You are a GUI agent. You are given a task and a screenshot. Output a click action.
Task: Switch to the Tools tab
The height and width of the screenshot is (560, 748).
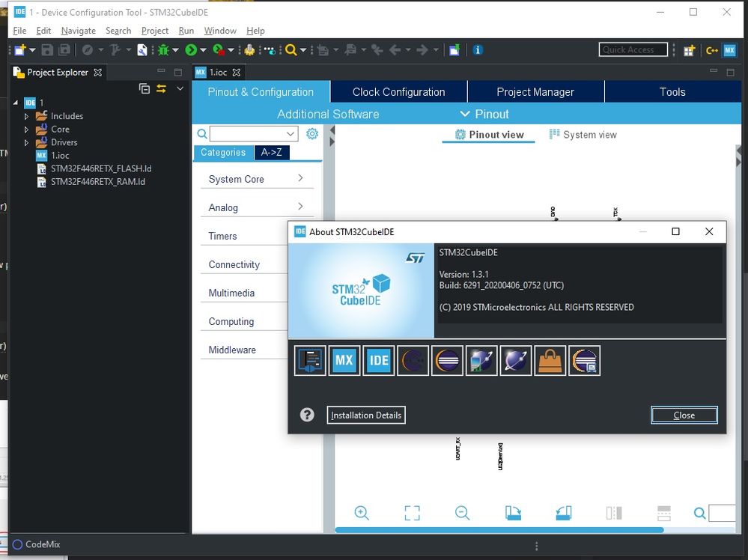672,91
